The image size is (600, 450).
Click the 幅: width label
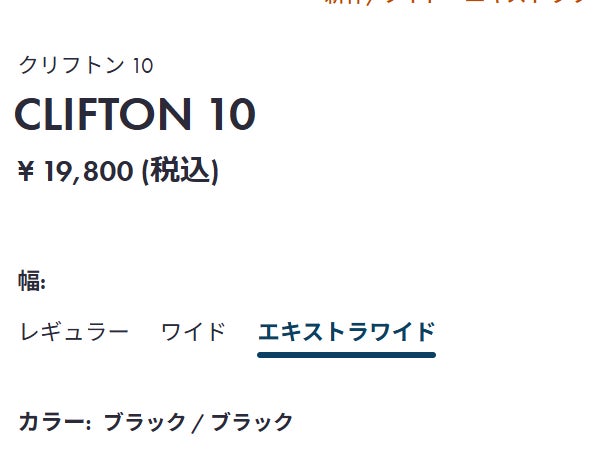[x=32, y=281]
